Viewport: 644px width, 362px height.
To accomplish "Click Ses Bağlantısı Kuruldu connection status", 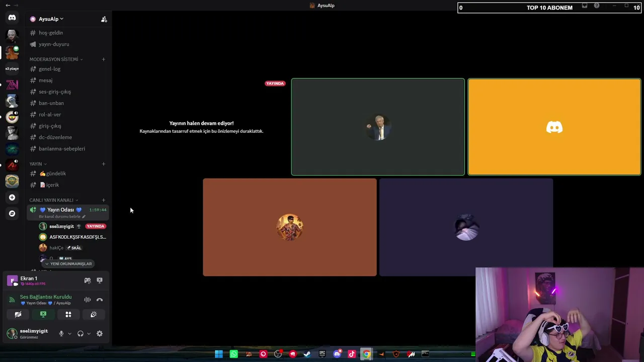I will coord(46,297).
